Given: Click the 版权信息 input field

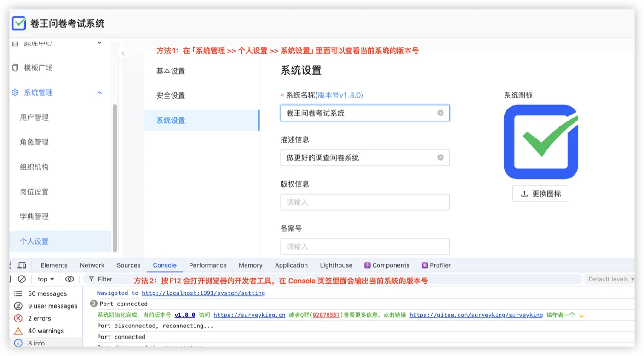Looking at the screenshot, I should (x=365, y=202).
